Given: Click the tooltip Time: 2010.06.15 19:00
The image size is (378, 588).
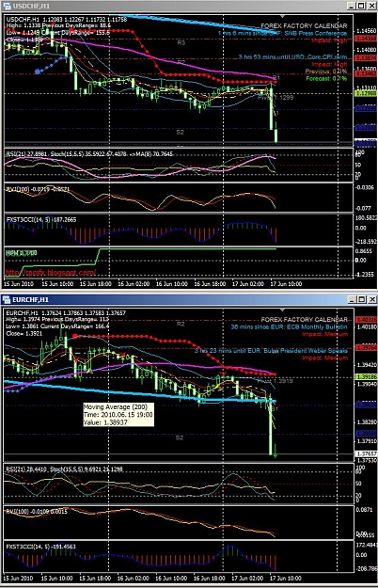Looking at the screenshot, I should [118, 415].
